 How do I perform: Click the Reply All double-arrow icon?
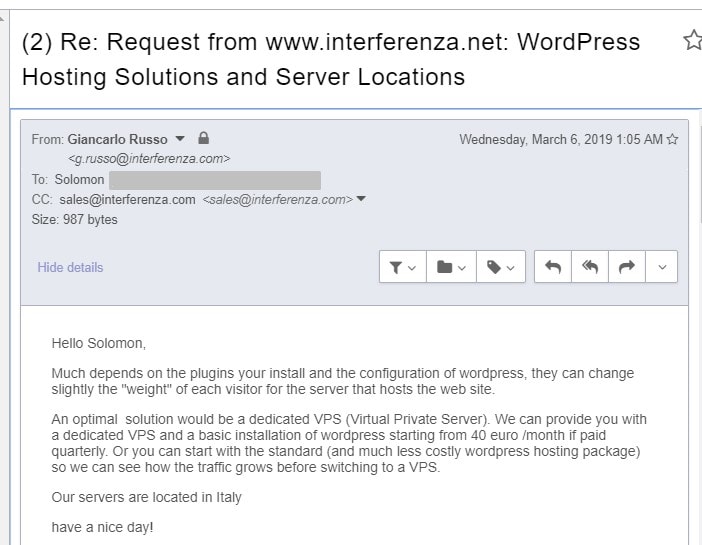tap(590, 267)
